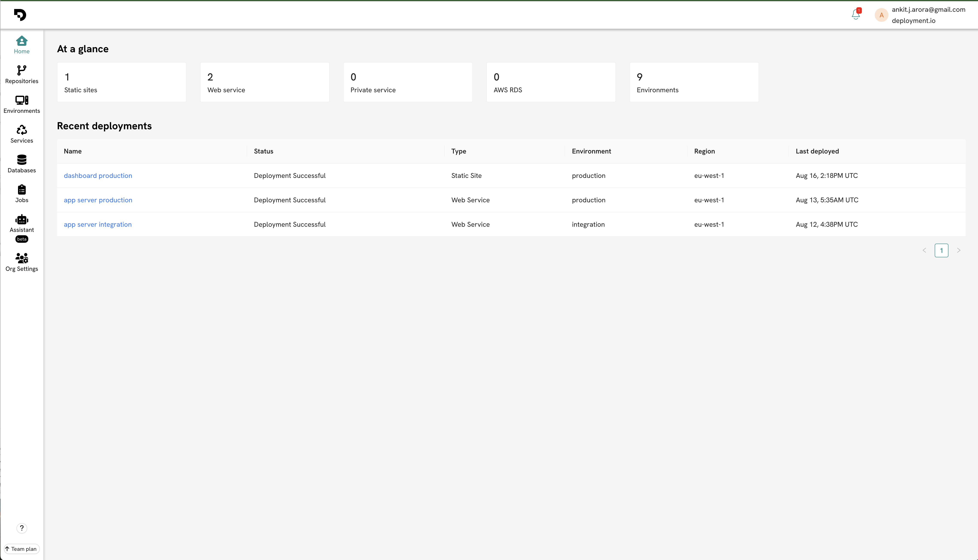Click the notification bell icon

point(855,15)
